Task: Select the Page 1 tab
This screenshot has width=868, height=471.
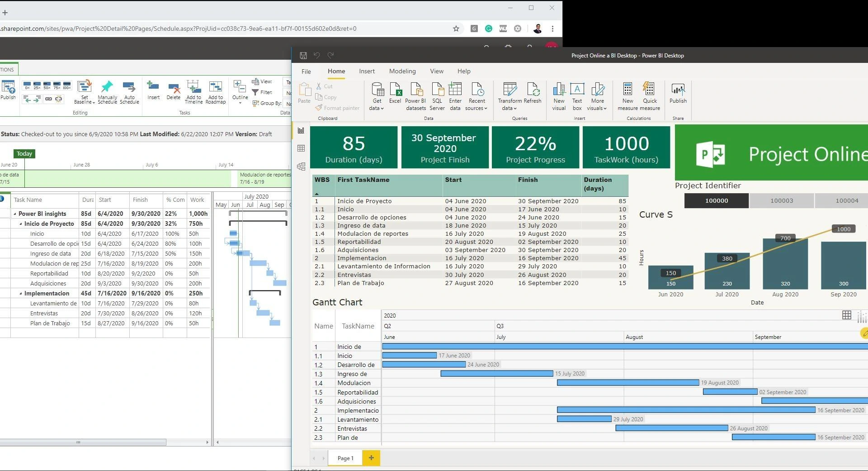Action: pyautogui.click(x=344, y=458)
